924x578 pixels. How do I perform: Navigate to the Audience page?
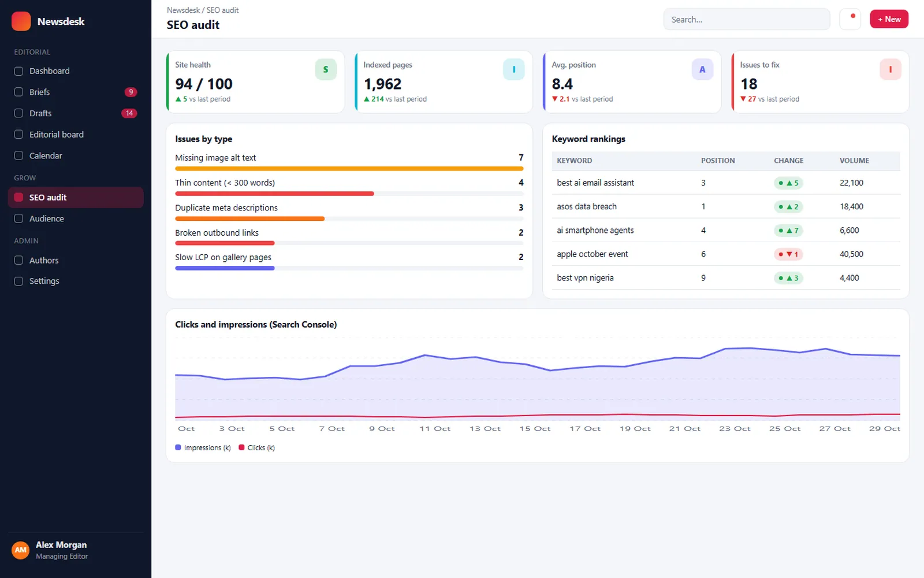76,218
